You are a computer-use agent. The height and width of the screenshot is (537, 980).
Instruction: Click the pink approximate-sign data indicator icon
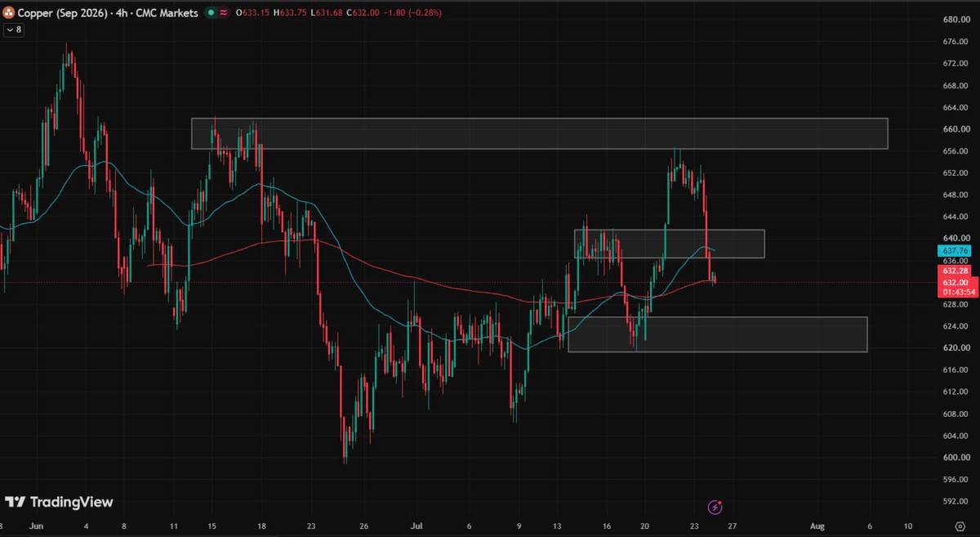point(223,13)
